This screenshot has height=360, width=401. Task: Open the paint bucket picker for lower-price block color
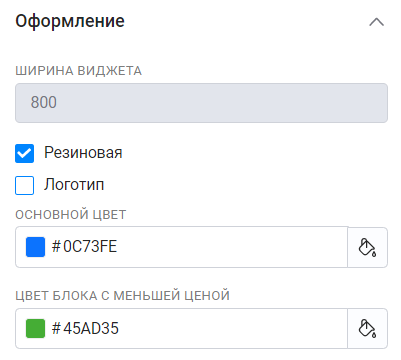pos(367,328)
